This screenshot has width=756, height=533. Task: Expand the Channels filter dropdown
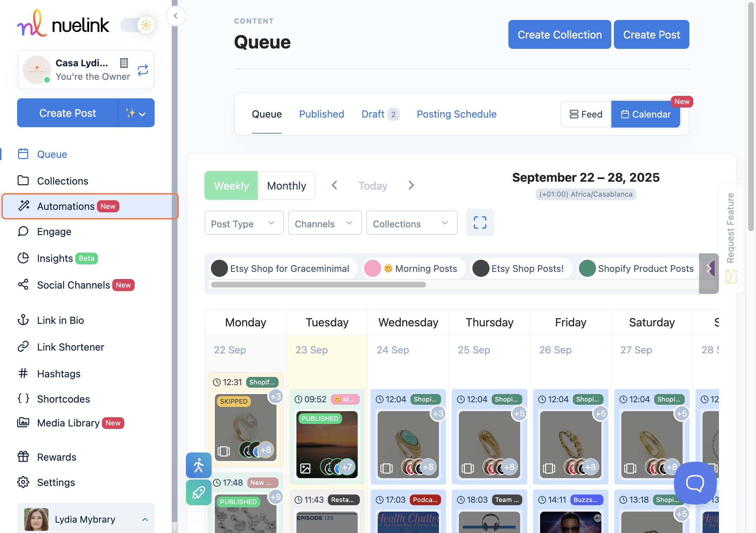tap(324, 223)
